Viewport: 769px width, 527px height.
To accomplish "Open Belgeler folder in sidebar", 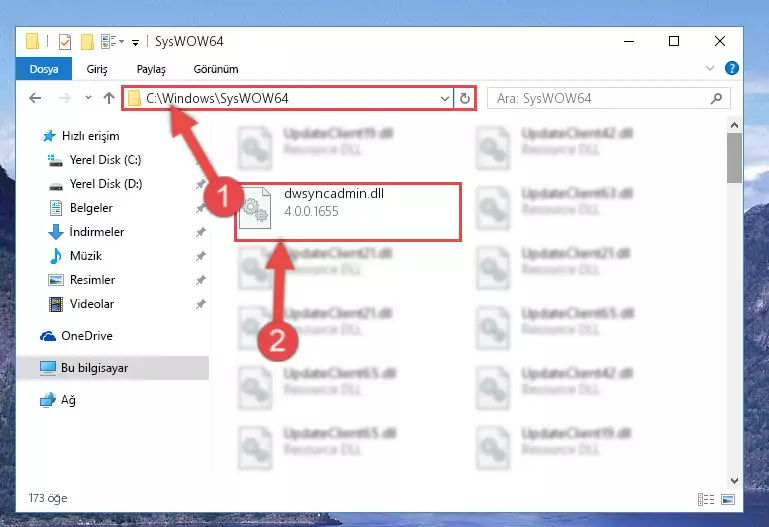I will [91, 208].
